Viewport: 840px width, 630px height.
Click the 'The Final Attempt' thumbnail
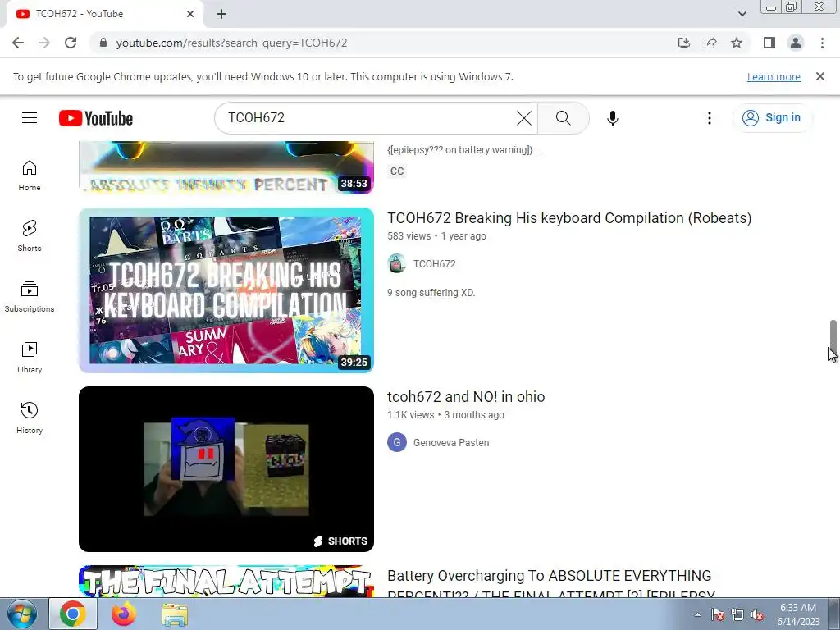pyautogui.click(x=226, y=582)
